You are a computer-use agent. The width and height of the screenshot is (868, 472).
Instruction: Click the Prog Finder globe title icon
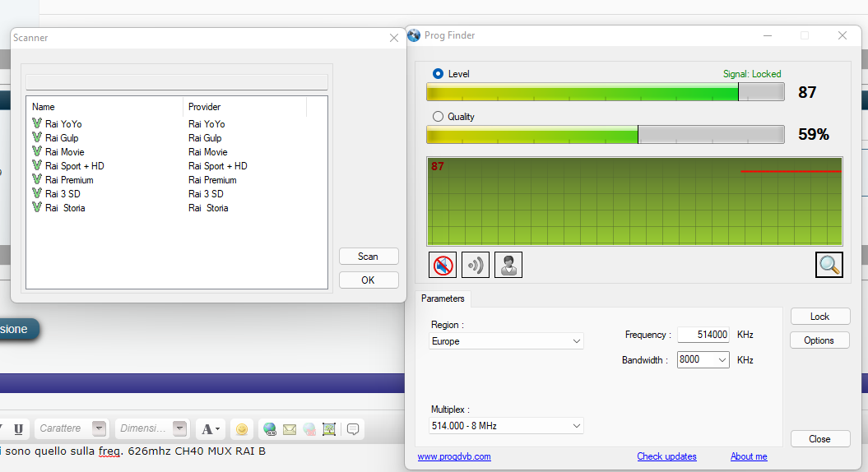[x=414, y=35]
